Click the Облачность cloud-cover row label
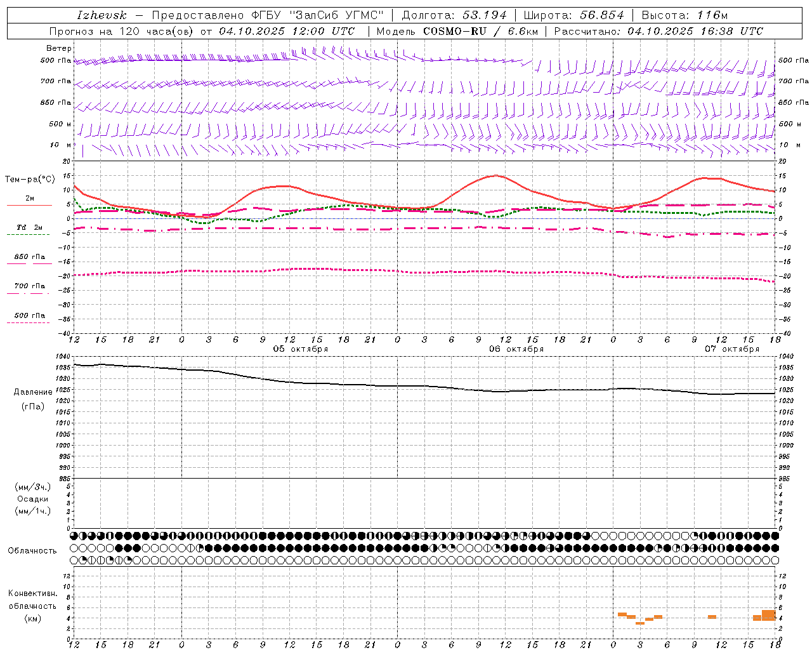The width and height of the screenshot is (812, 650). [x=32, y=550]
